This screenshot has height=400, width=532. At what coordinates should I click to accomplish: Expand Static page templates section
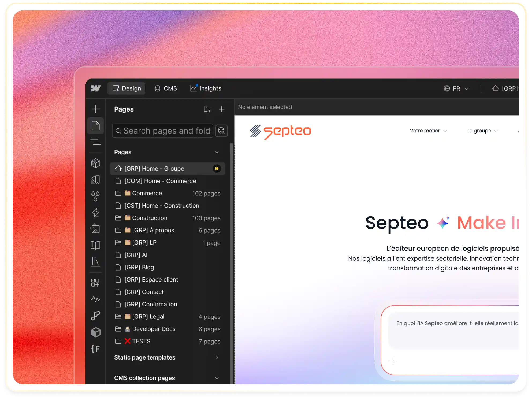217,357
